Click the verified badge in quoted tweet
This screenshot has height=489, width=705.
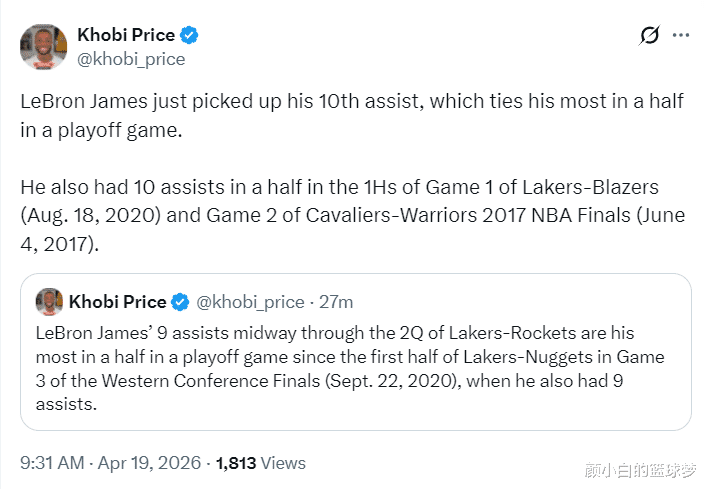pyautogui.click(x=181, y=302)
